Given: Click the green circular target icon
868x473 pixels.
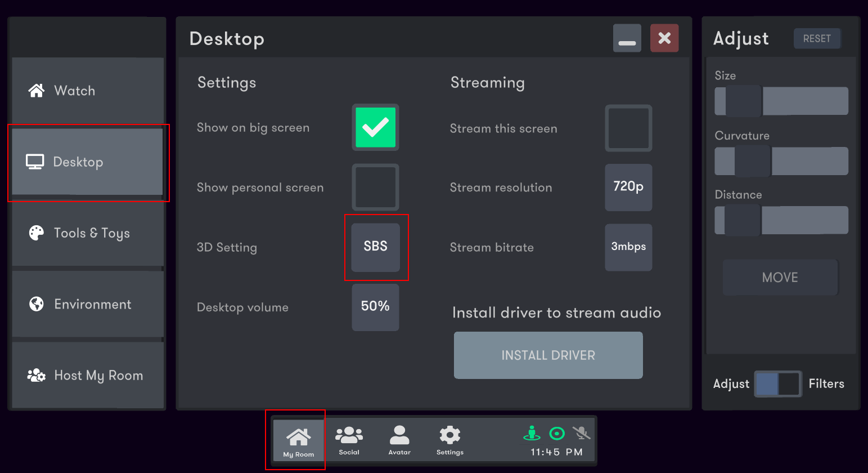Looking at the screenshot, I should pos(556,433).
